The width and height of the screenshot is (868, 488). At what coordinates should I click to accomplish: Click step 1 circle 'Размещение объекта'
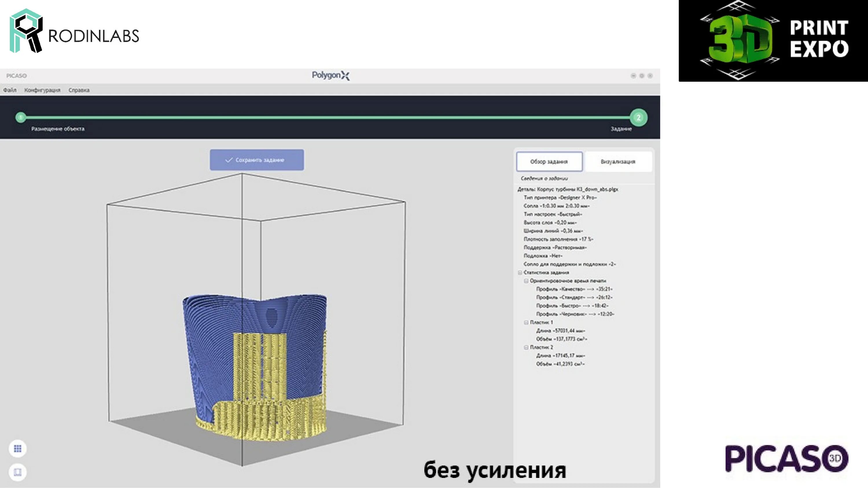21,117
